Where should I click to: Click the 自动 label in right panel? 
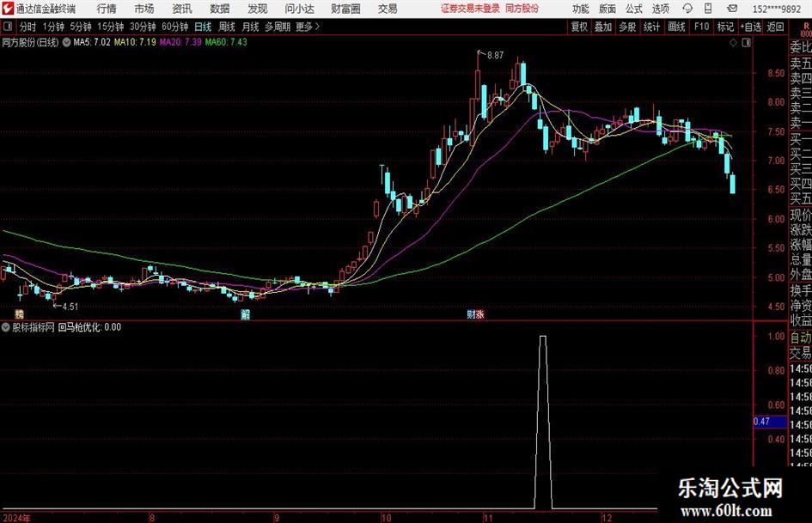[801, 338]
